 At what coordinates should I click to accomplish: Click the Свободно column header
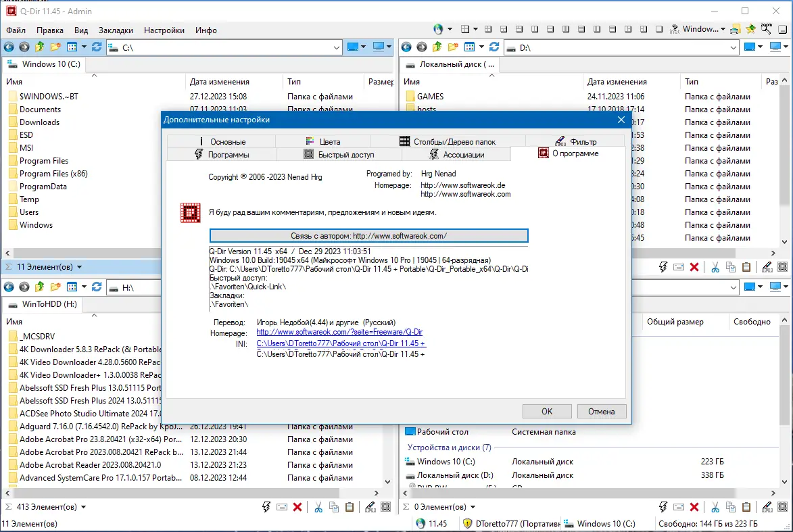pos(752,322)
